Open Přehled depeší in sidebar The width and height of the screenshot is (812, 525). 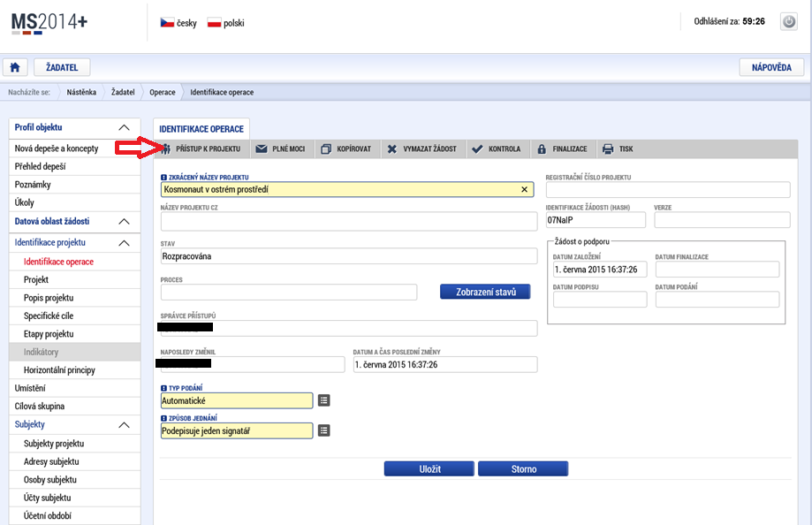tap(74, 166)
